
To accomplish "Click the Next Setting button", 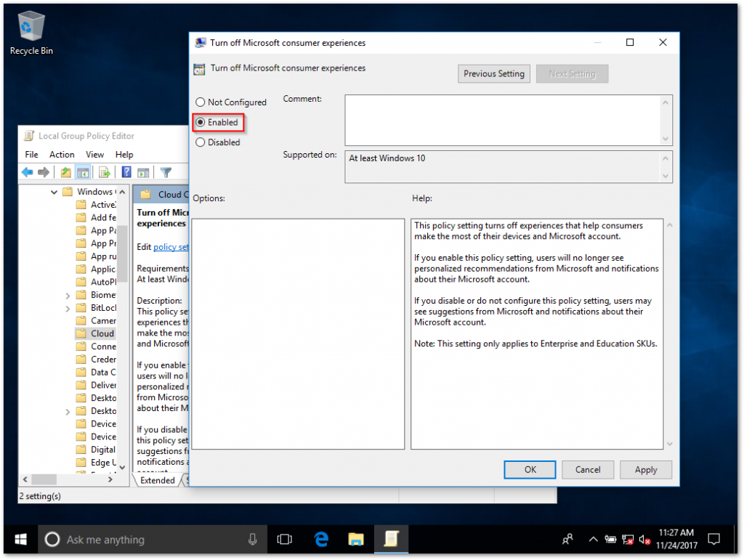I will pos(573,74).
